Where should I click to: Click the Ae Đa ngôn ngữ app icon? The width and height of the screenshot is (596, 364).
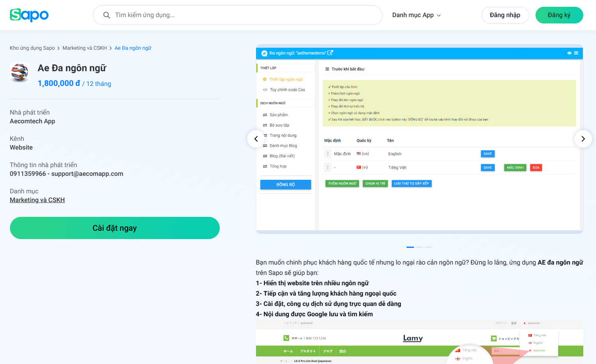[20, 73]
